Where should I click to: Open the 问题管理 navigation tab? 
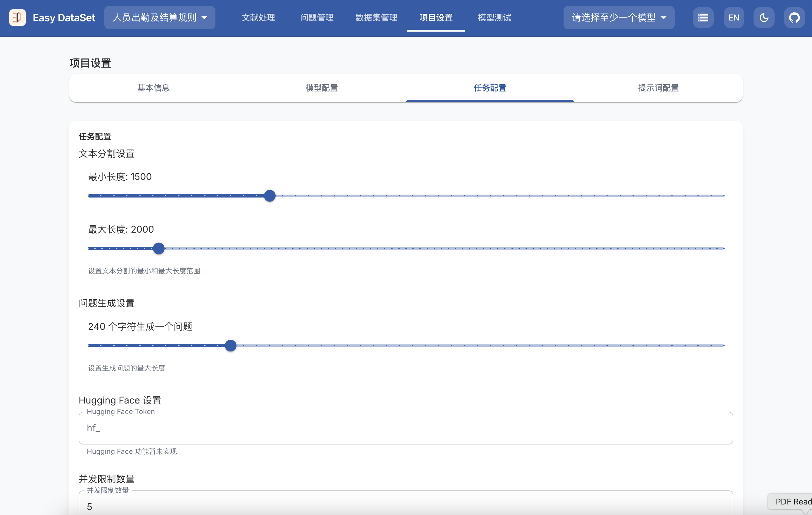coord(317,18)
